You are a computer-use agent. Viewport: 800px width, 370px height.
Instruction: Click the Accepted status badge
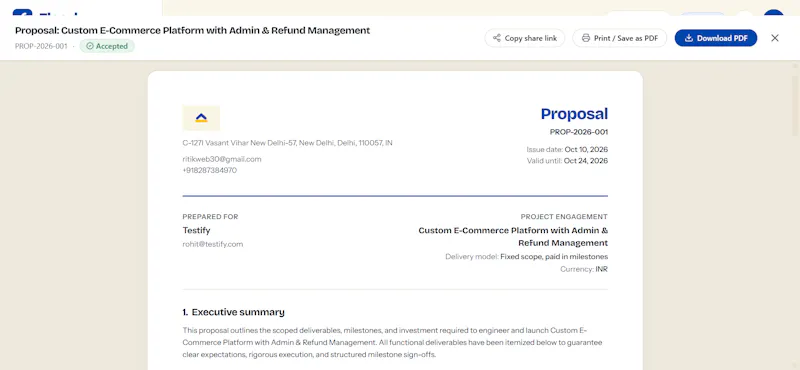[107, 46]
